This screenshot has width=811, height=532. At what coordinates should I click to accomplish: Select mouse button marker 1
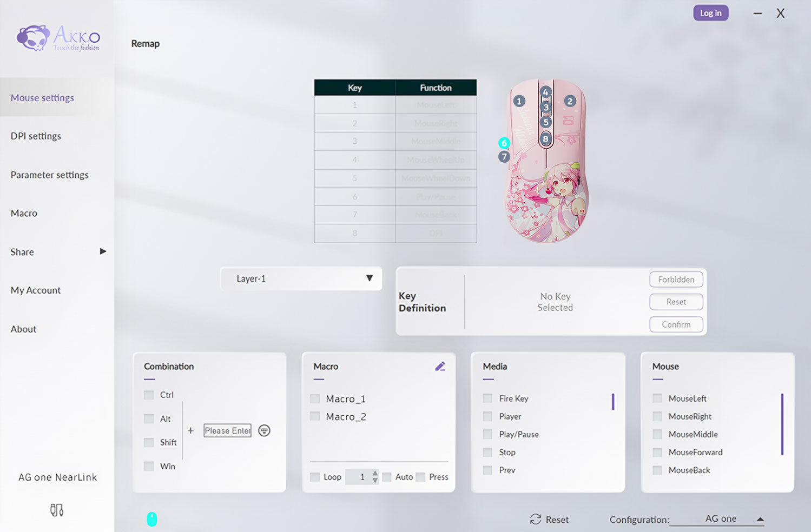click(x=519, y=101)
